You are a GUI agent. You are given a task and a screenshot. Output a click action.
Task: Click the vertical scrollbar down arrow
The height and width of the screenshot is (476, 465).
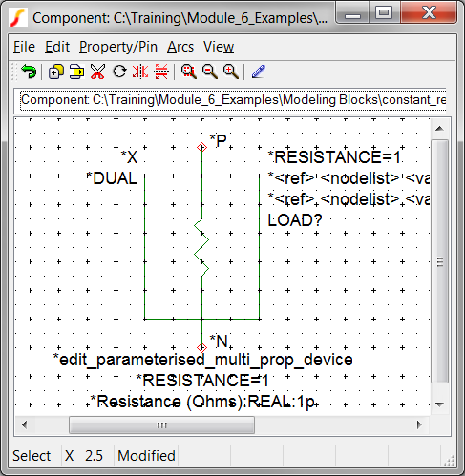pyautogui.click(x=439, y=404)
